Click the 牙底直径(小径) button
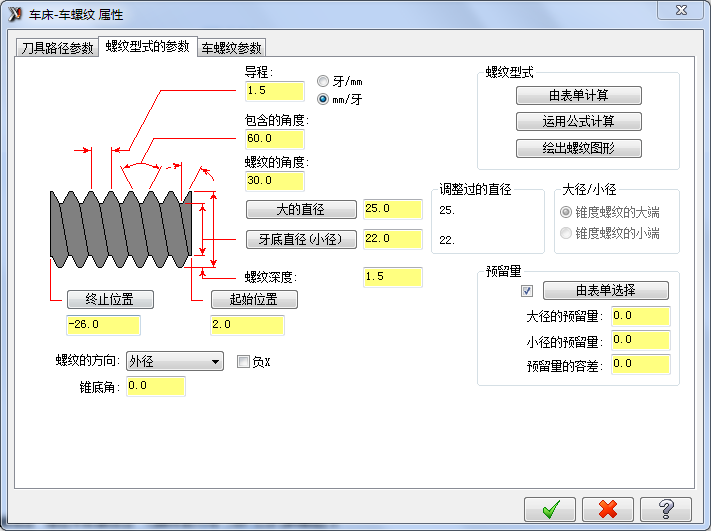 point(301,239)
